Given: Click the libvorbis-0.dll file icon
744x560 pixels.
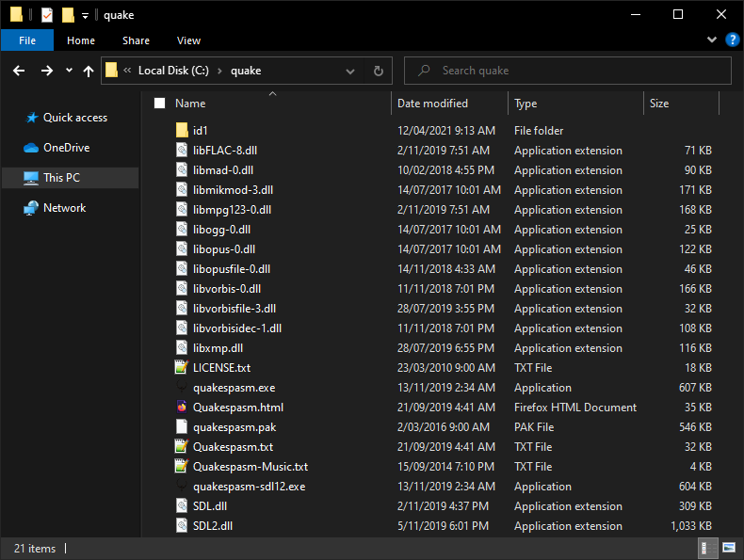Looking at the screenshot, I should pyautogui.click(x=182, y=288).
